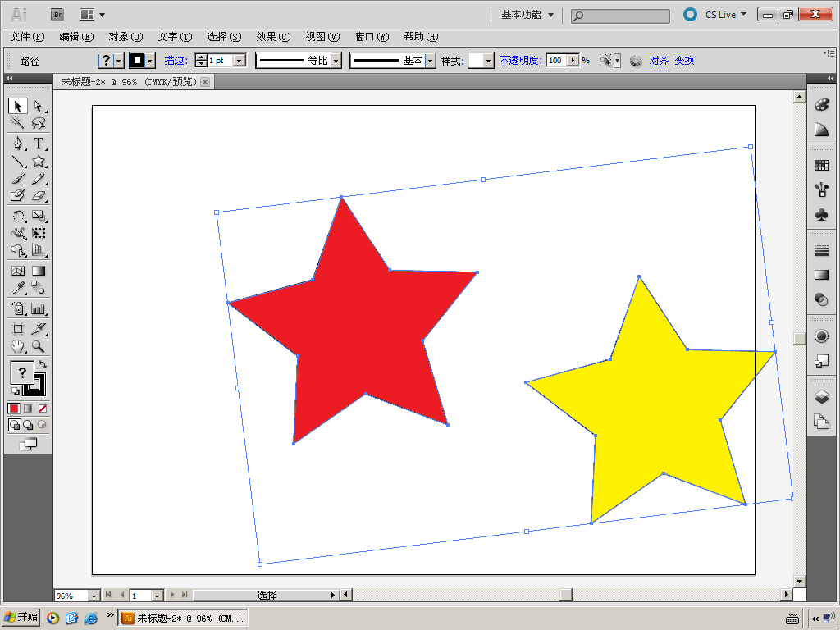Launch Adobe Bridge with Br icon

[57, 15]
